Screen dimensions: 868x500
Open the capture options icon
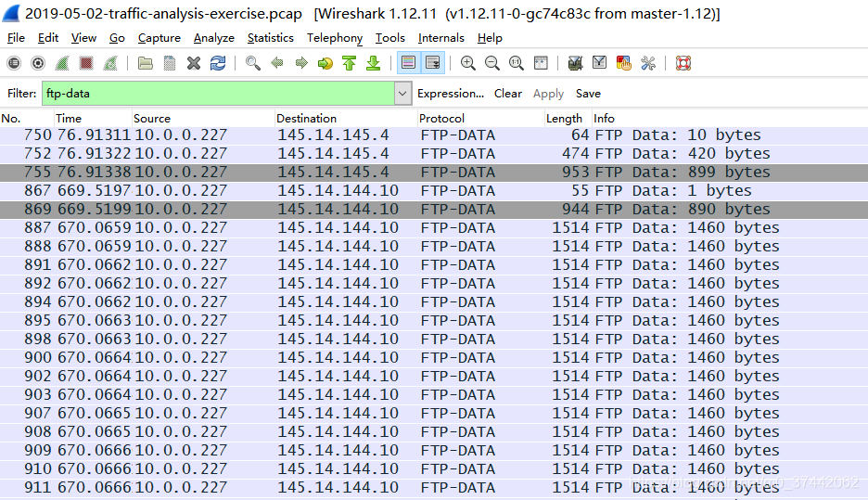pyautogui.click(x=38, y=63)
